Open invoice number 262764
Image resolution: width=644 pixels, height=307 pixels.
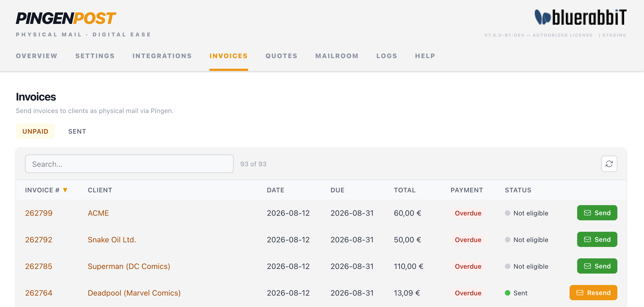click(39, 293)
